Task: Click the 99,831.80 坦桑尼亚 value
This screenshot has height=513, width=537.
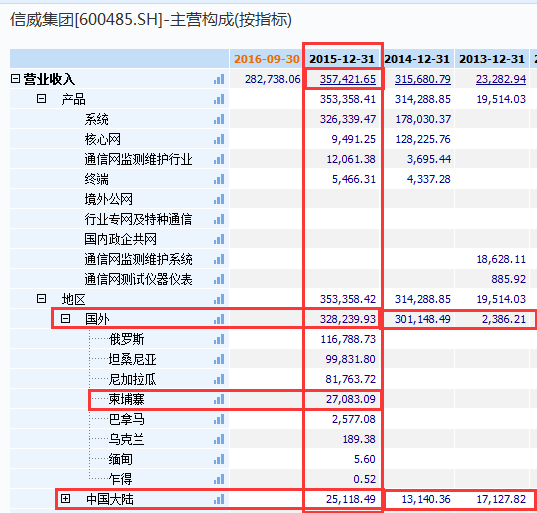Action: point(350,359)
